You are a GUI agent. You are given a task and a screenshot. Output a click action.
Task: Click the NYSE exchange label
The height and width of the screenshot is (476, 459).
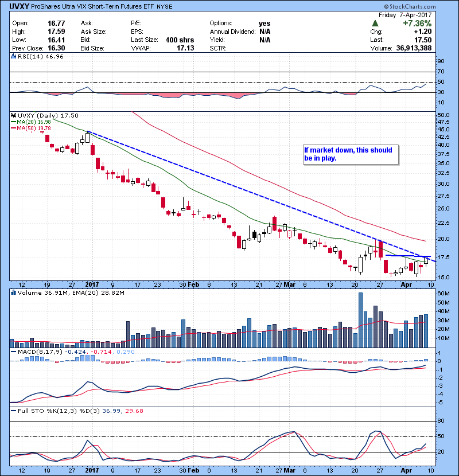pos(164,6)
